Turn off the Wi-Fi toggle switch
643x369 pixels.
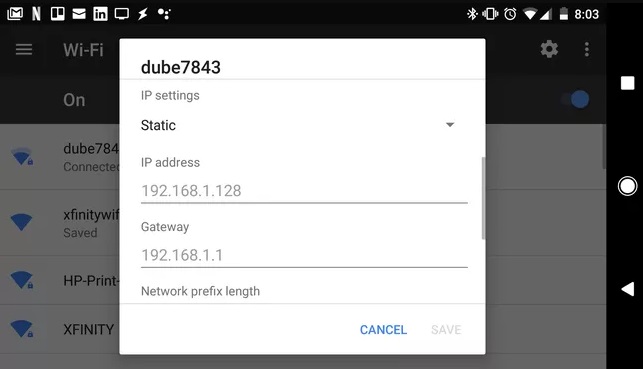click(576, 100)
